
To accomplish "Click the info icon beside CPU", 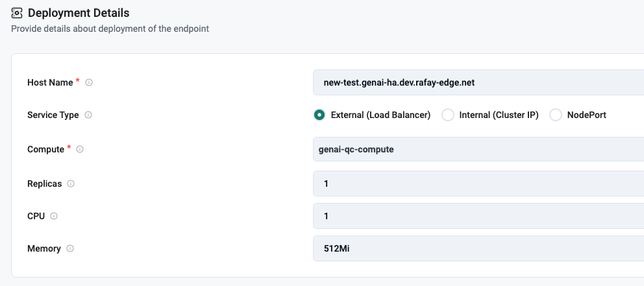I will 54,216.
